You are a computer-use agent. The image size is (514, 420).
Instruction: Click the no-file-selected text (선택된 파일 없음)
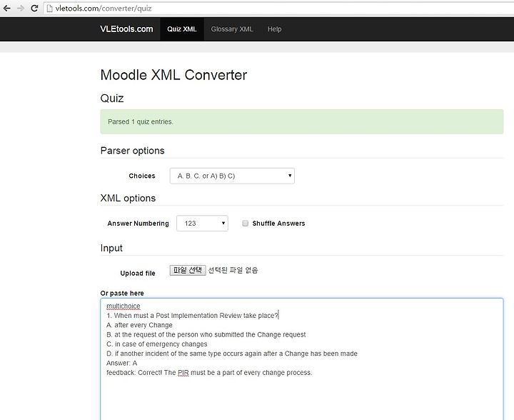tap(233, 270)
